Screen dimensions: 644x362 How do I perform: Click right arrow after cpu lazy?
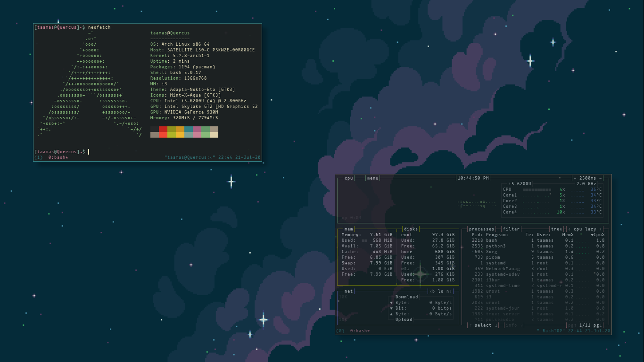pos(601,229)
